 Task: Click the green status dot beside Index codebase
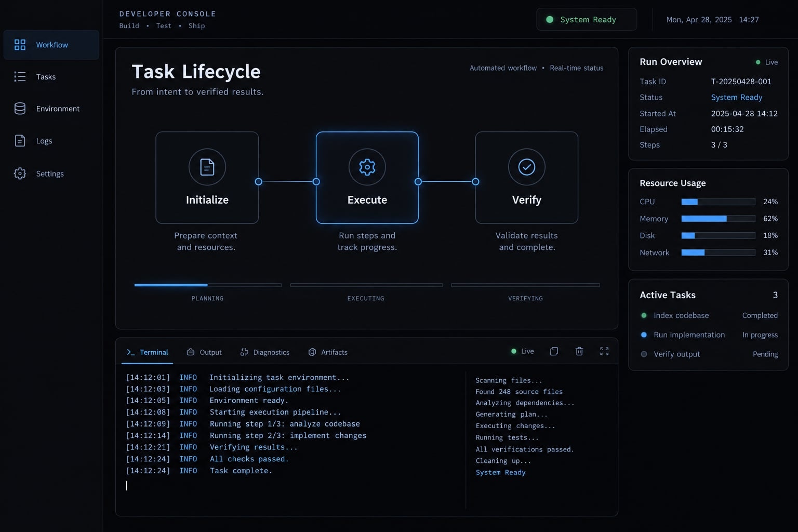tap(644, 315)
